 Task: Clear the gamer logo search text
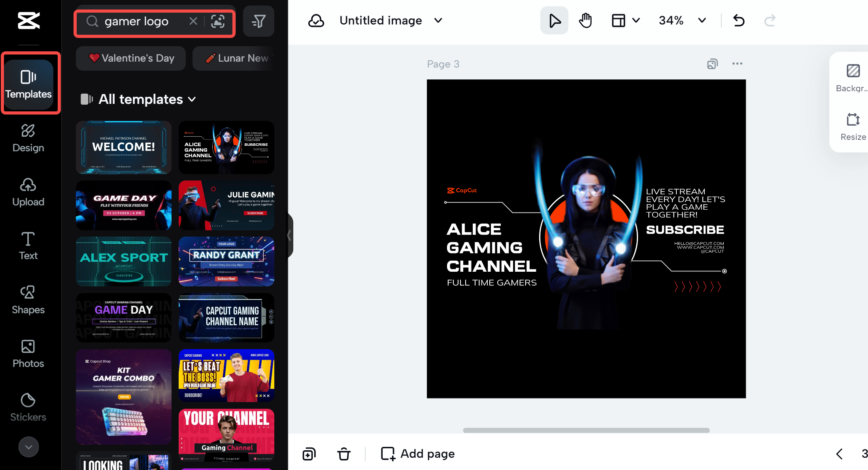click(193, 21)
